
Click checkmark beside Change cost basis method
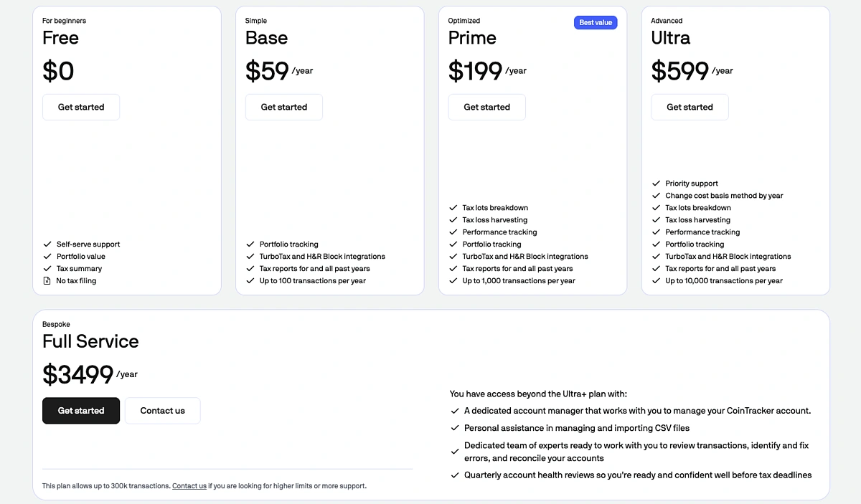click(656, 196)
